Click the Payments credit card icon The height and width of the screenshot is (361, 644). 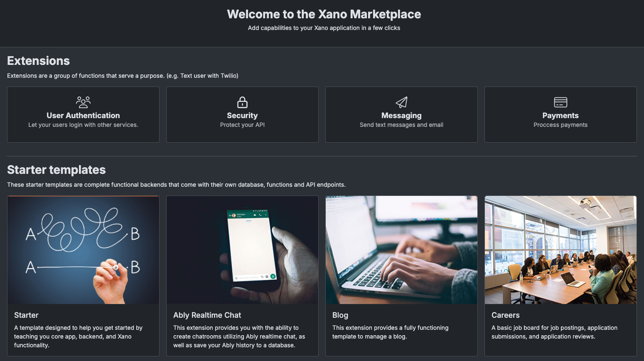point(560,102)
